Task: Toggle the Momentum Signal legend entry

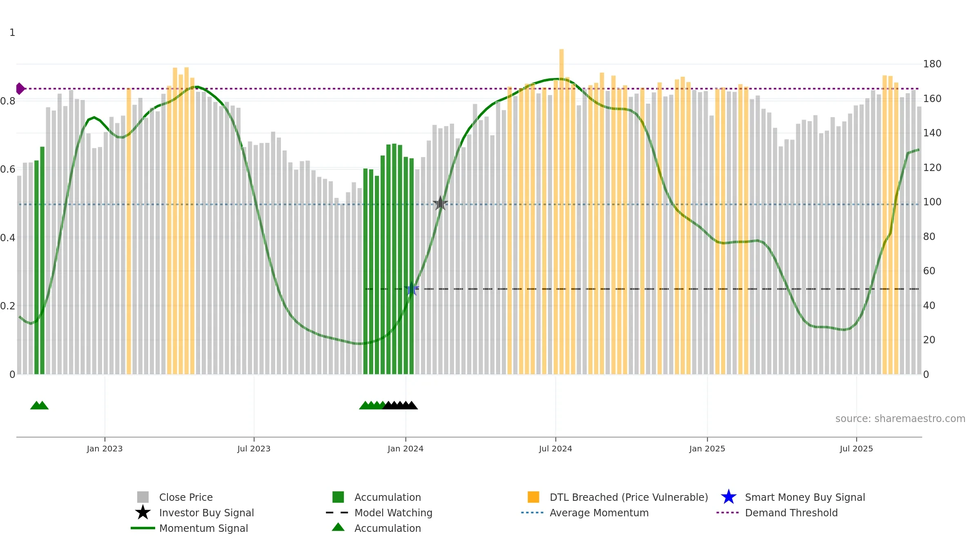Action: tap(203, 528)
